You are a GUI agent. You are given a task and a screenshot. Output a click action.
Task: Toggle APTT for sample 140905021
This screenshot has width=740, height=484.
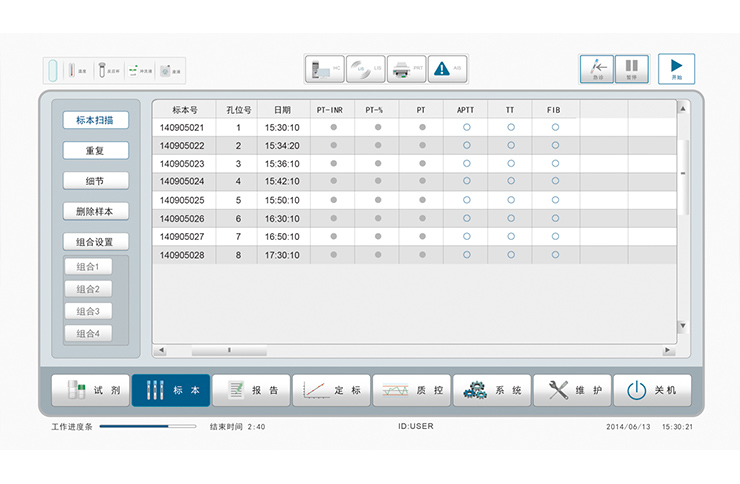click(x=467, y=127)
